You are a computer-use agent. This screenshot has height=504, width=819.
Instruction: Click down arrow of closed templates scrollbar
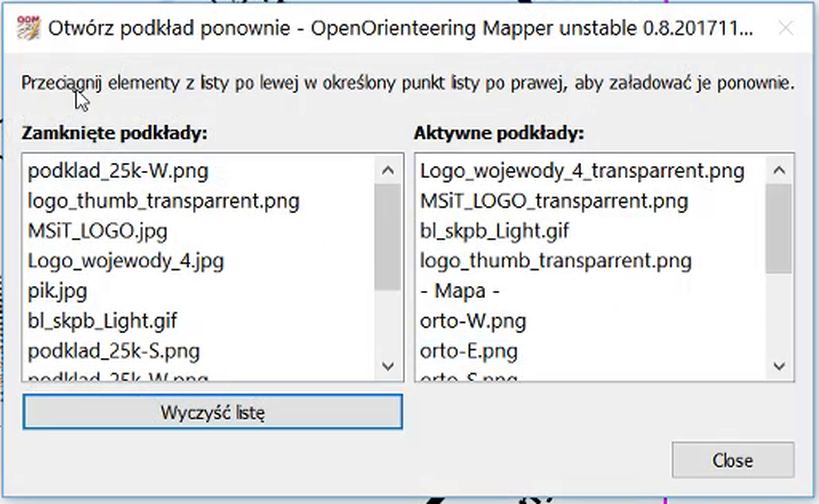(388, 366)
